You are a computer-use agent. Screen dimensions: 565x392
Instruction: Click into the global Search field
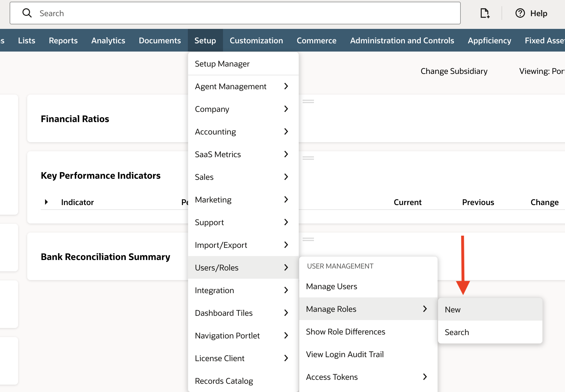[x=235, y=13]
